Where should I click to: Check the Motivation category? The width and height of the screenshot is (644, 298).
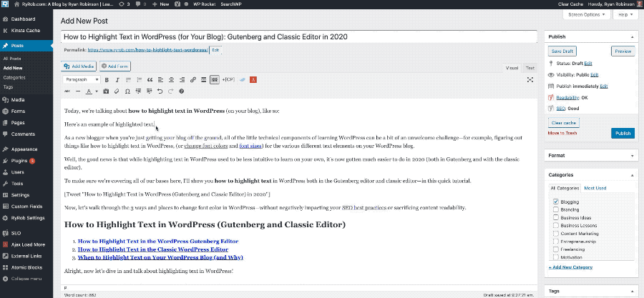click(x=556, y=257)
